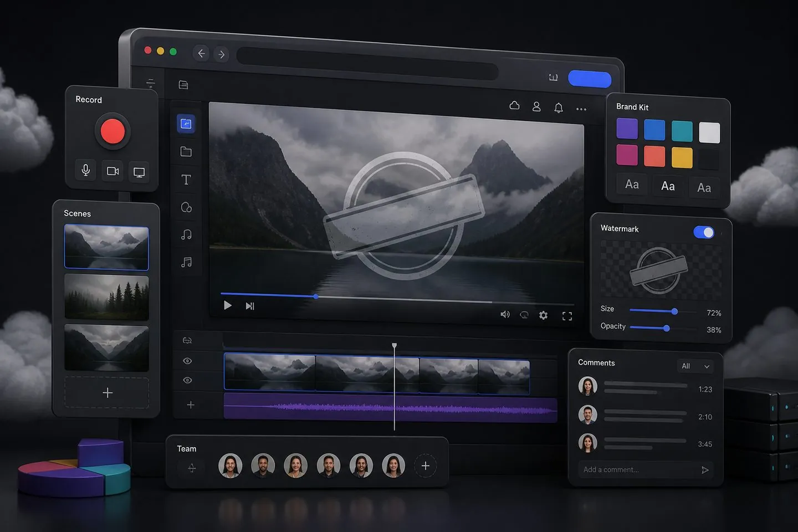Add a new track with timeline plus
This screenshot has width=798, height=532.
point(191,405)
